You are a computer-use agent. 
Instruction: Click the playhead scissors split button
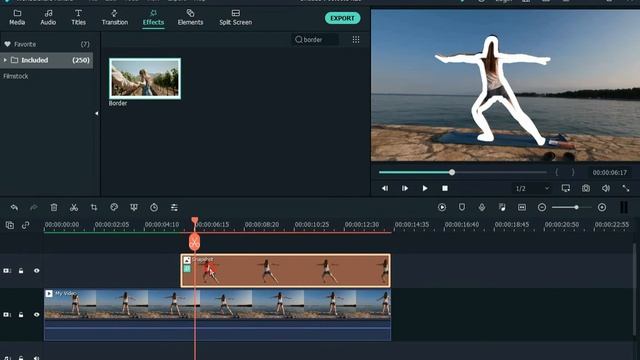point(195,242)
